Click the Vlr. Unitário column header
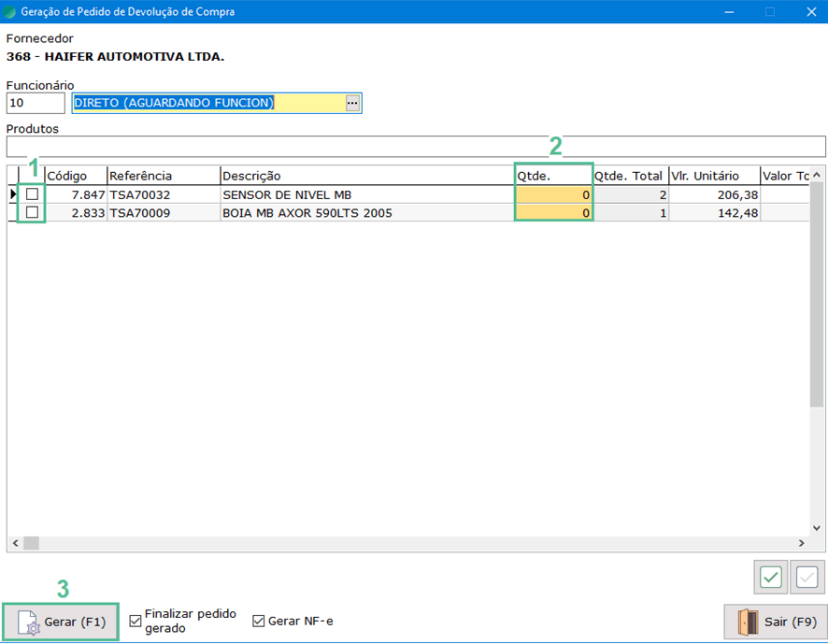This screenshot has width=828, height=644. coord(712,176)
